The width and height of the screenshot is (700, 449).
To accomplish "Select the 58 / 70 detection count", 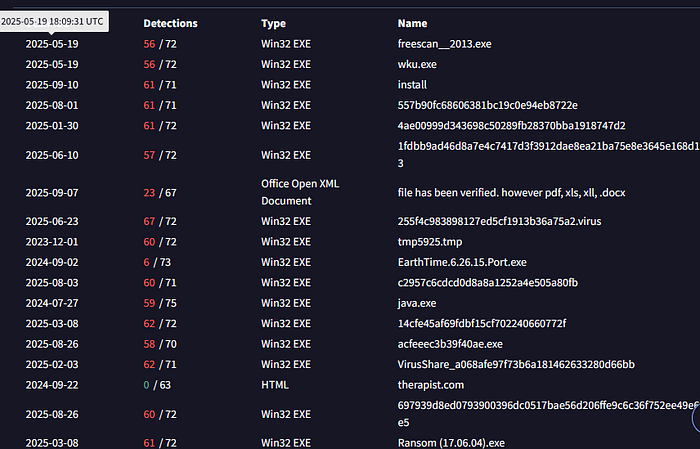I will [x=160, y=344].
